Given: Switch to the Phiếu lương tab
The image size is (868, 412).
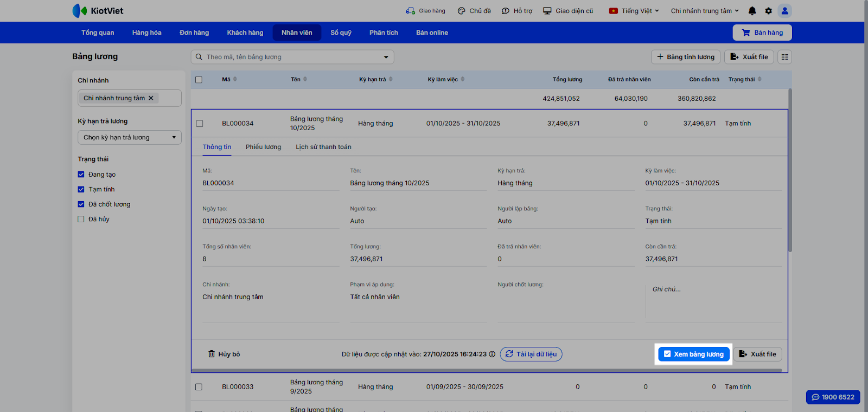Looking at the screenshot, I should (263, 147).
